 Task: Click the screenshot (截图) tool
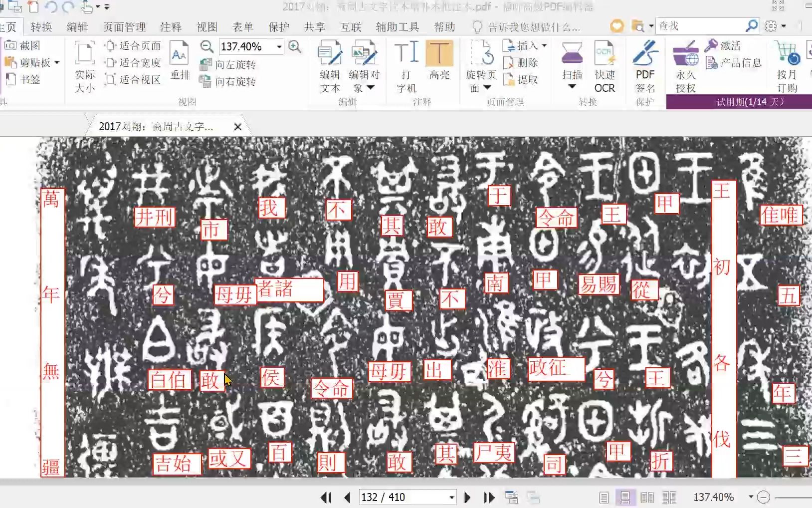[22, 45]
